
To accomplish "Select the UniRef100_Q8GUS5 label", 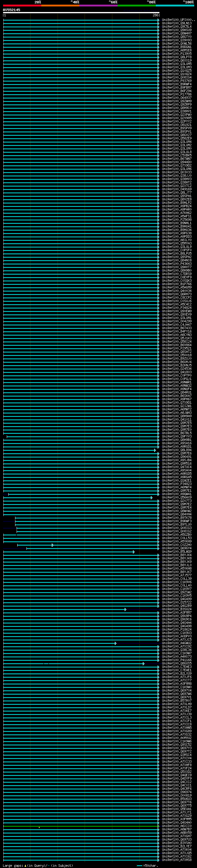I will (176, 663).
